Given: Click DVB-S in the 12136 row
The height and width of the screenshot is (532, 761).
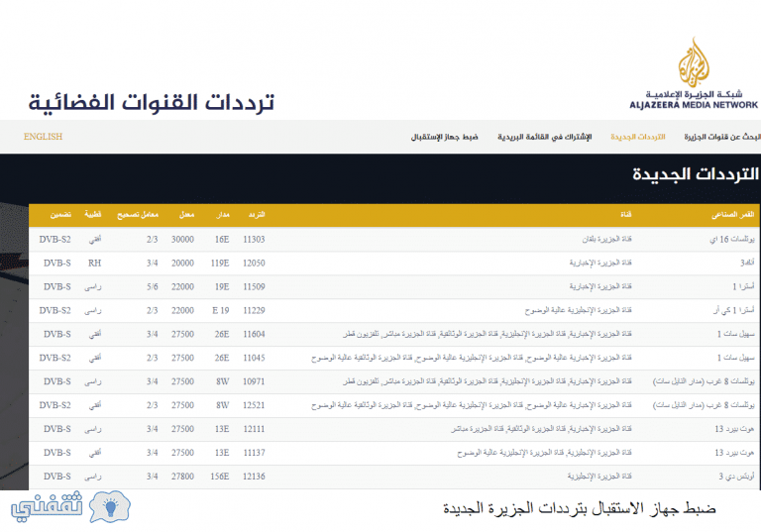Looking at the screenshot, I should point(57,477).
